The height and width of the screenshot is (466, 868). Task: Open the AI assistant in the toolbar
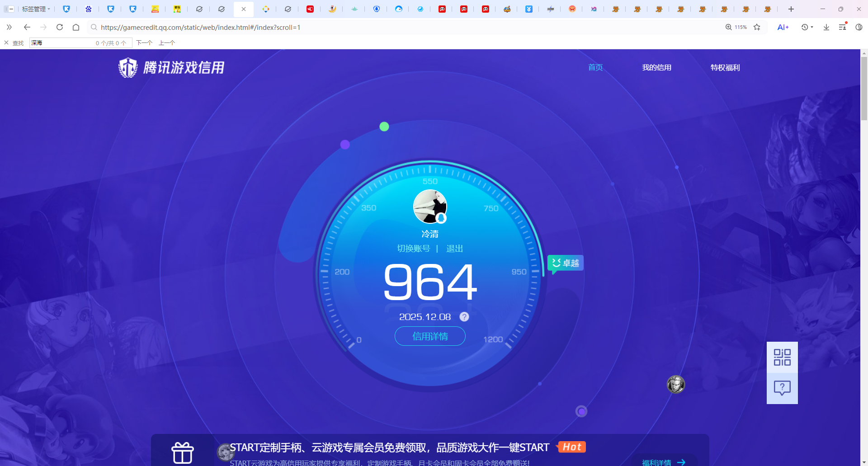pos(783,27)
